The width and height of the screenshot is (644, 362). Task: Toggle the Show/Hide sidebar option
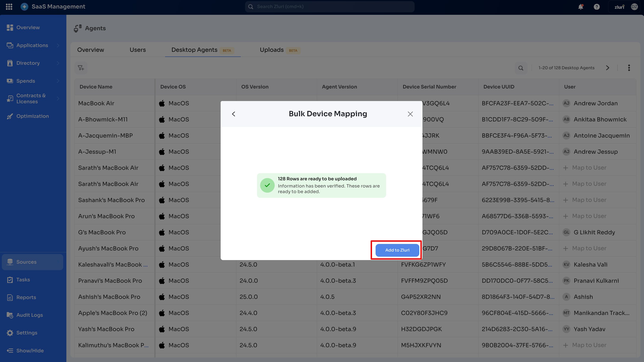tap(30, 351)
